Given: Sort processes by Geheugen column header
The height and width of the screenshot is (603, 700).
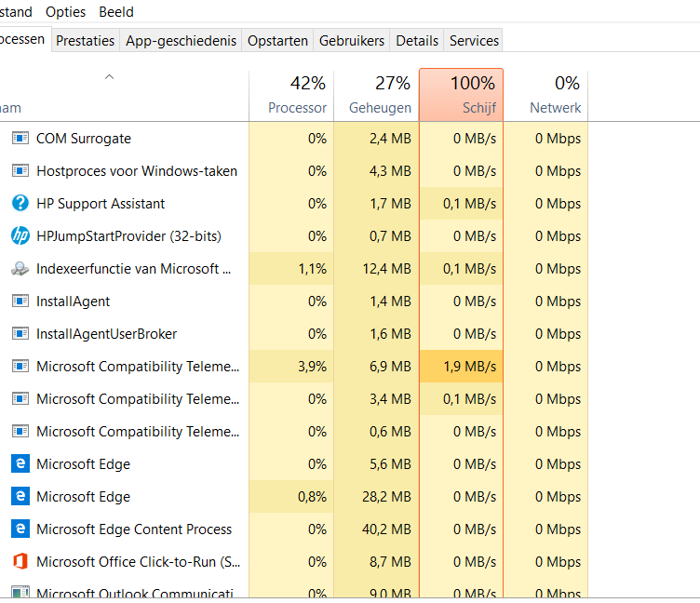Looking at the screenshot, I should coord(377,95).
